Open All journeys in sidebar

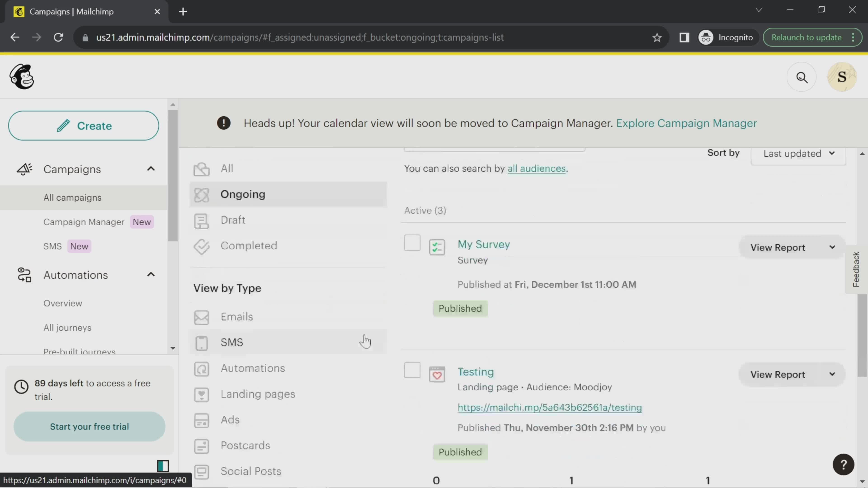67,328
